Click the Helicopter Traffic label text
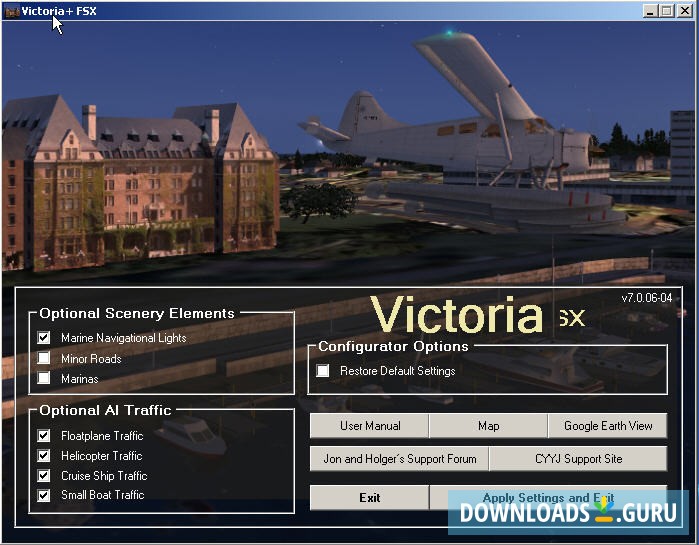This screenshot has height=545, width=699. coord(102,456)
